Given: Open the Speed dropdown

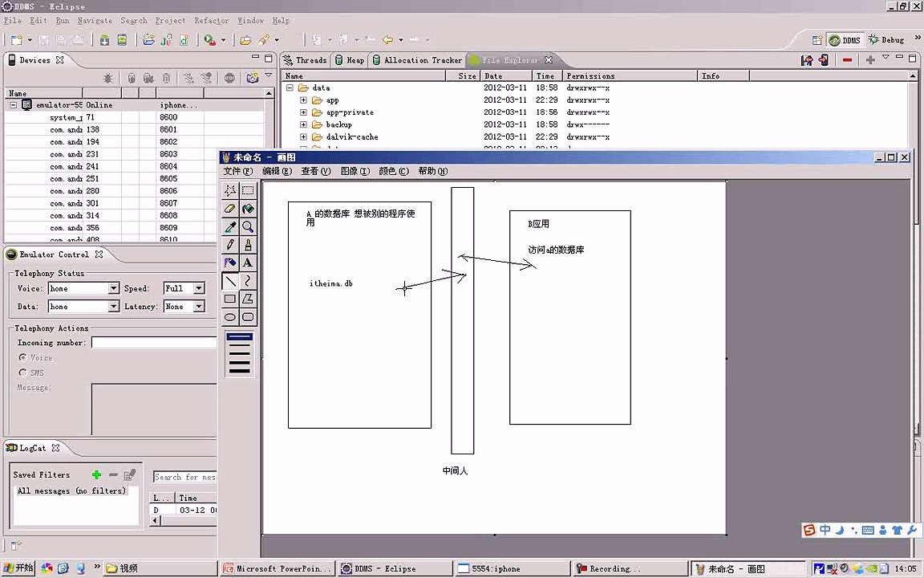Looking at the screenshot, I should 199,288.
